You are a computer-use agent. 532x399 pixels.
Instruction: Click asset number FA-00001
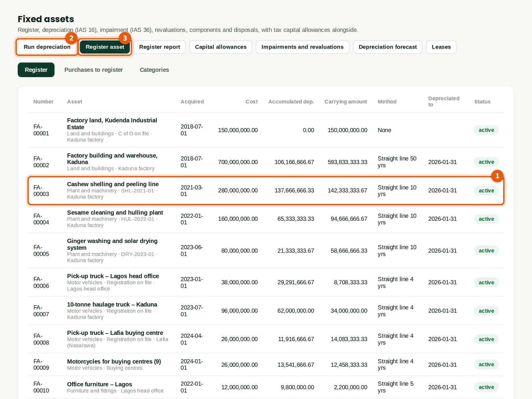(x=41, y=130)
